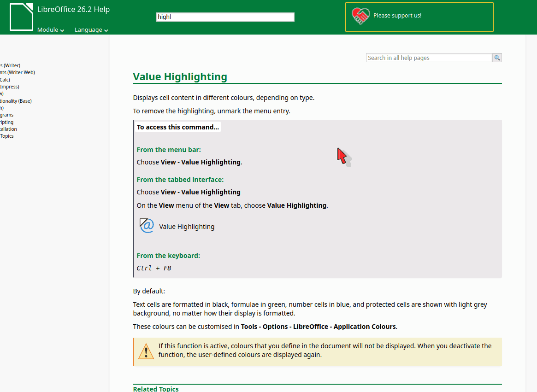The height and width of the screenshot is (392, 537).
Task: Click the magnifier search button
Action: tap(497, 58)
